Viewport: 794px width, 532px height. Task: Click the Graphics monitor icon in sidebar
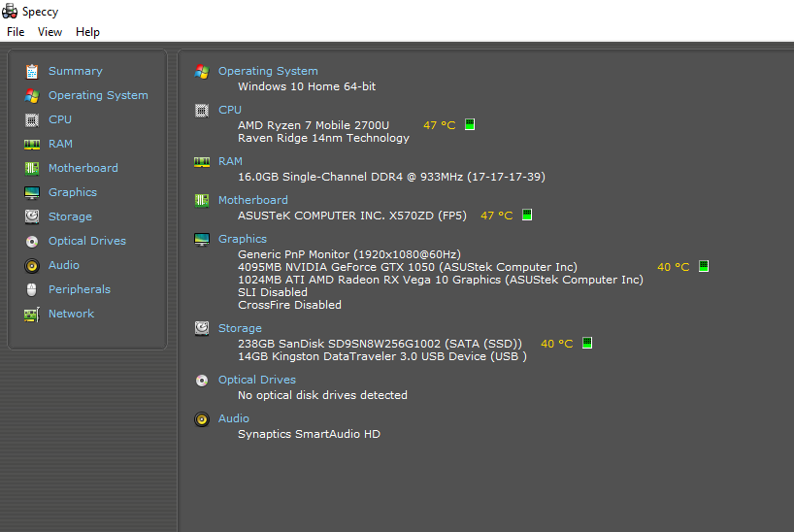32,192
